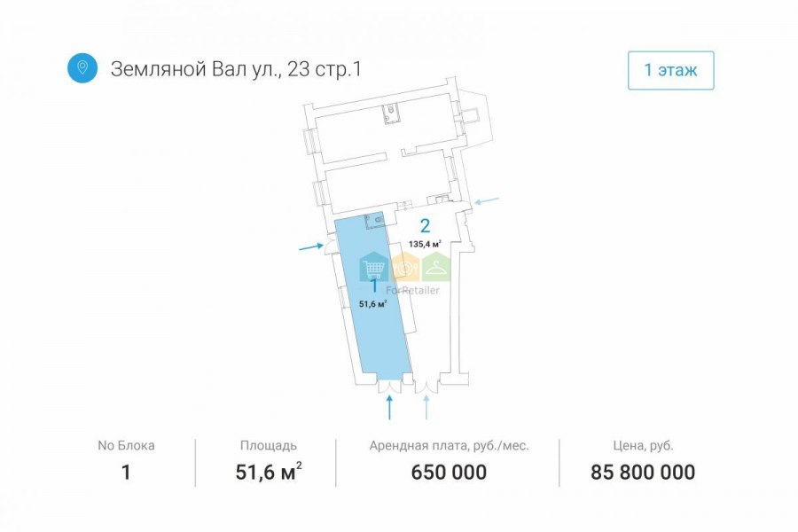Click the Арендная плата, руб./мес. label

pos(449,446)
